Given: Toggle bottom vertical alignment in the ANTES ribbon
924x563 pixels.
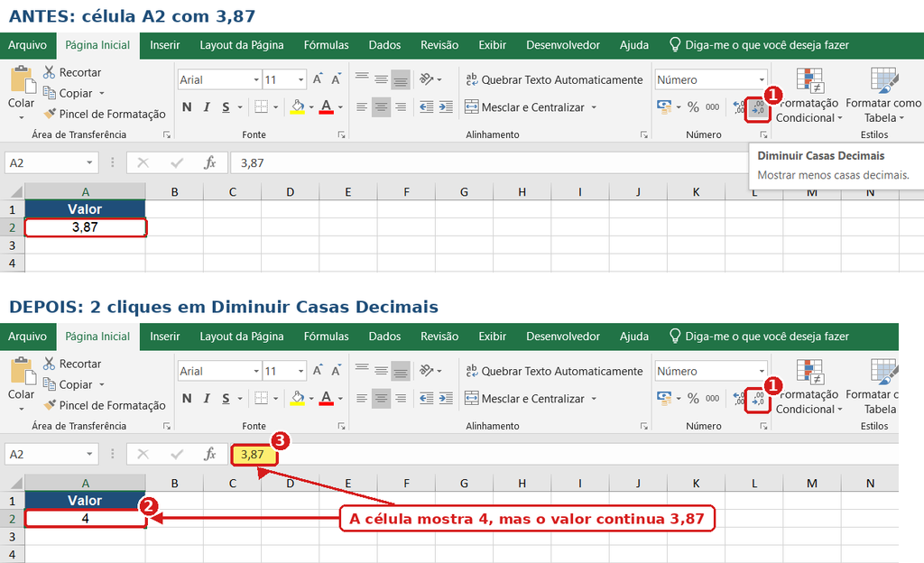Looking at the screenshot, I should pos(401,79).
